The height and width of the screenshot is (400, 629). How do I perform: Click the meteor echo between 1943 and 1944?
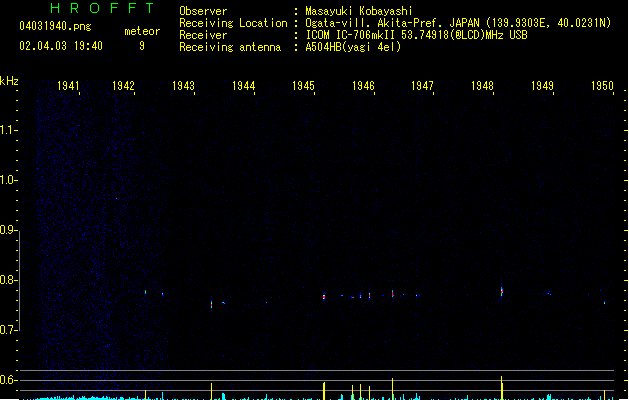point(211,305)
